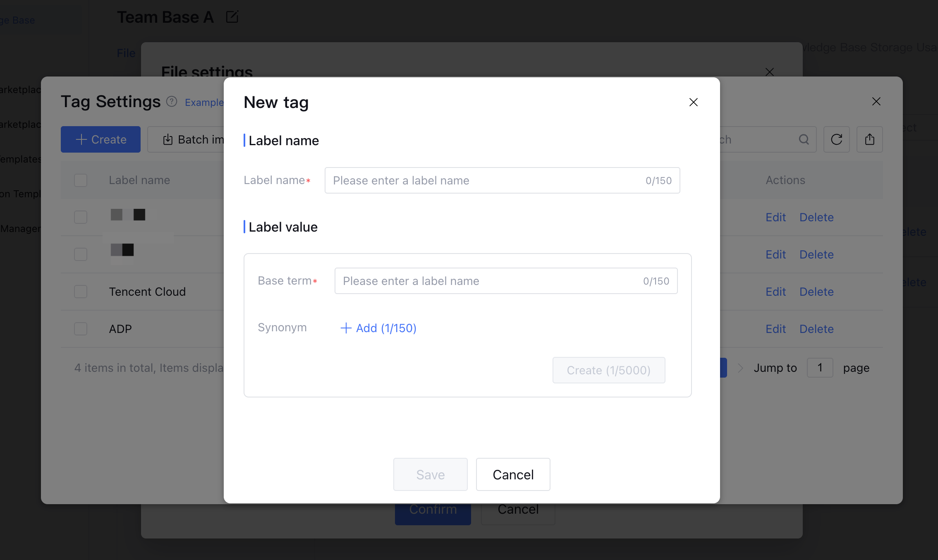This screenshot has height=560, width=938.
Task: Click the export icon button
Action: point(869,139)
